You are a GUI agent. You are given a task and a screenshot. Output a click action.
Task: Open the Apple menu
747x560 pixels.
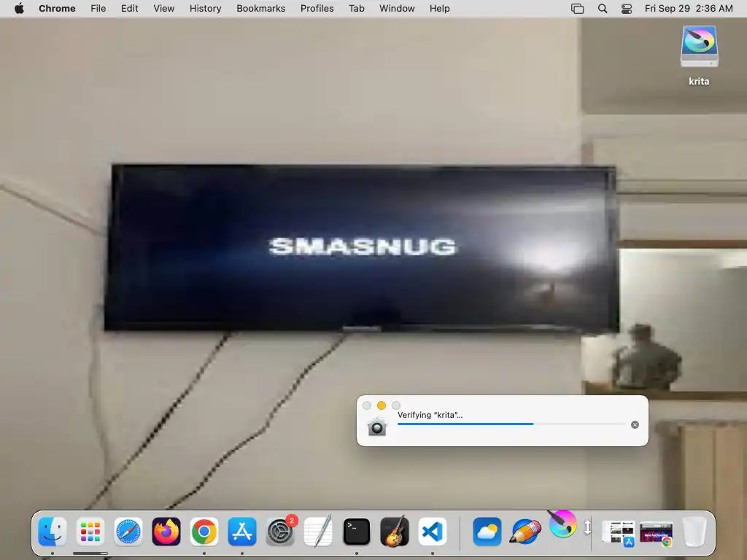coord(19,9)
